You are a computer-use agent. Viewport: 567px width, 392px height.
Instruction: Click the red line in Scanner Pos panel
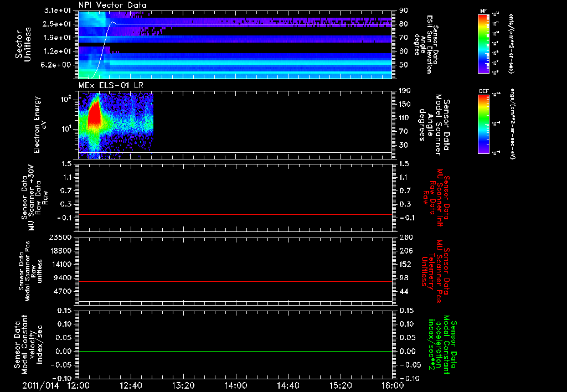(x=235, y=281)
